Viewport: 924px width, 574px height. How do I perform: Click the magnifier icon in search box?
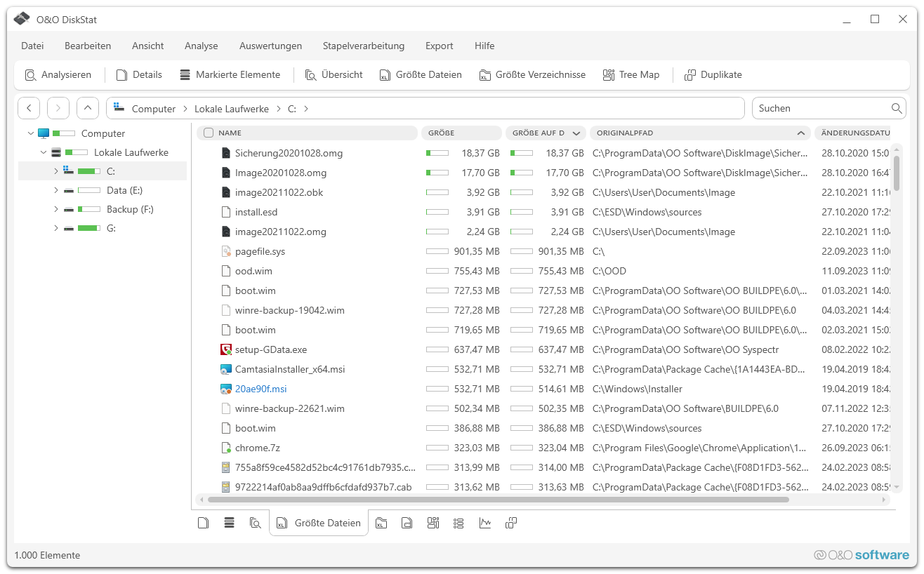tap(897, 108)
